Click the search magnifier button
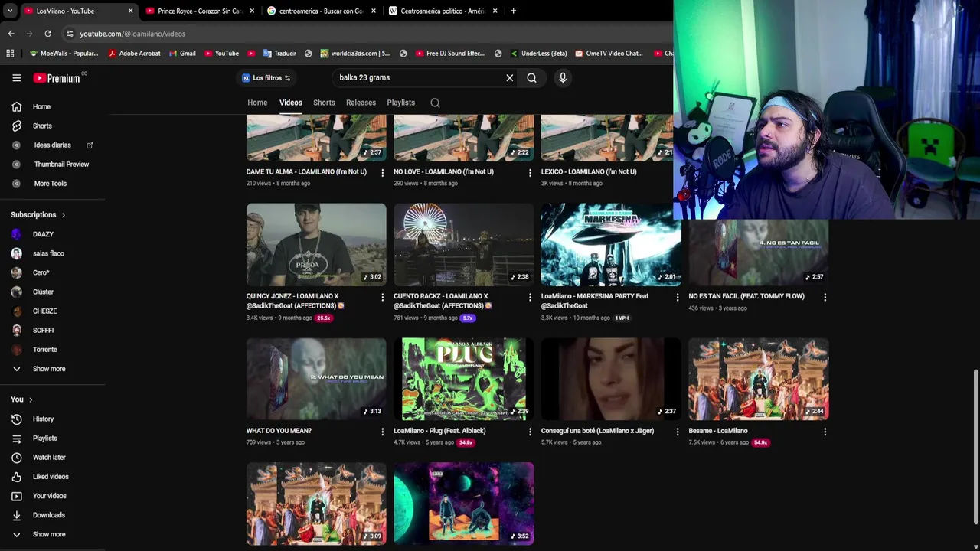980x551 pixels. coord(531,77)
